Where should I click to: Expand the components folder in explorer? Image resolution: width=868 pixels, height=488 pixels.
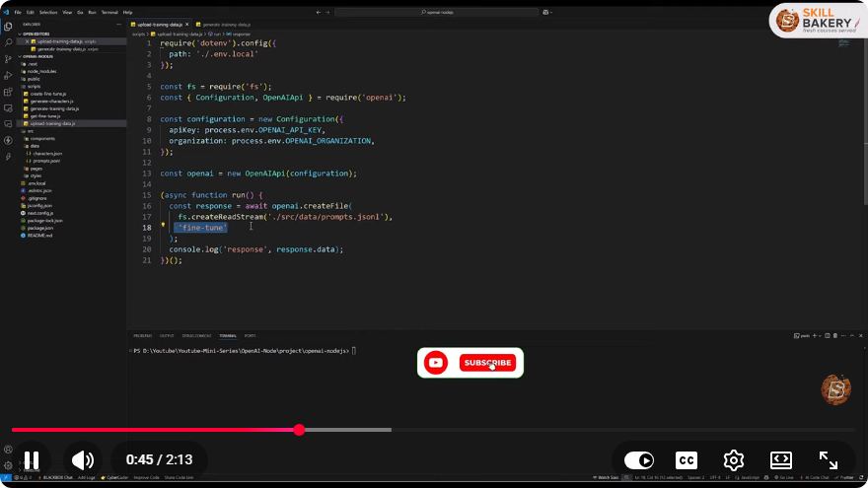pos(42,138)
